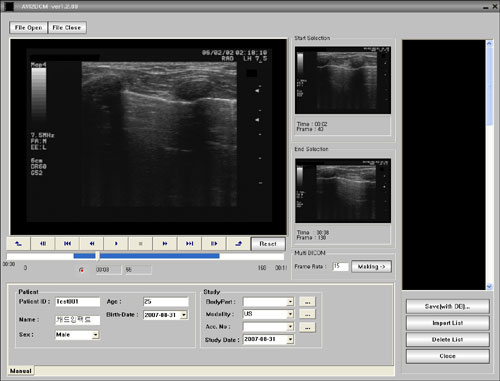
Task: Open the BodyPart dropdown
Action: point(290,302)
